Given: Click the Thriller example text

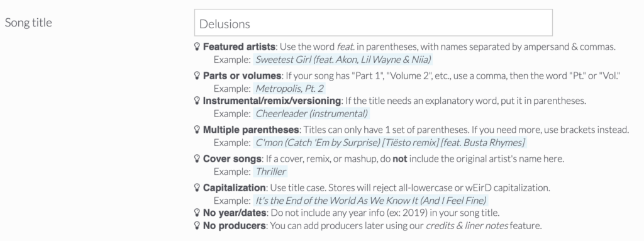Looking at the screenshot, I should point(270,172).
